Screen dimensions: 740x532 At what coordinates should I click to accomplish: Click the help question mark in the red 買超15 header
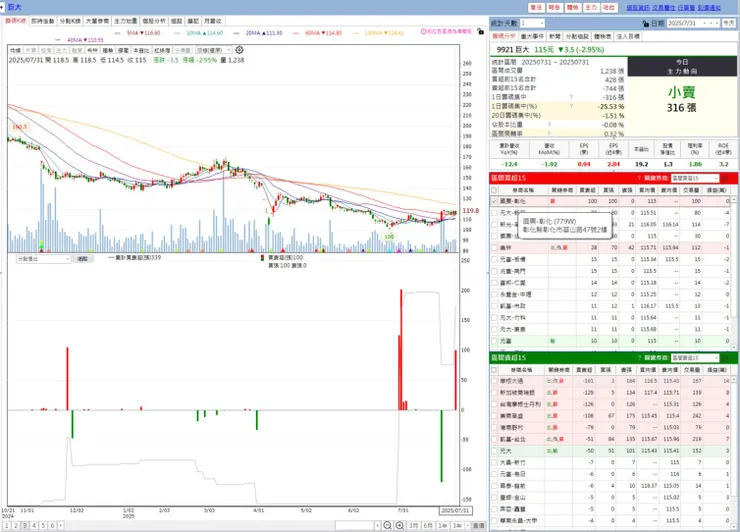(x=639, y=178)
